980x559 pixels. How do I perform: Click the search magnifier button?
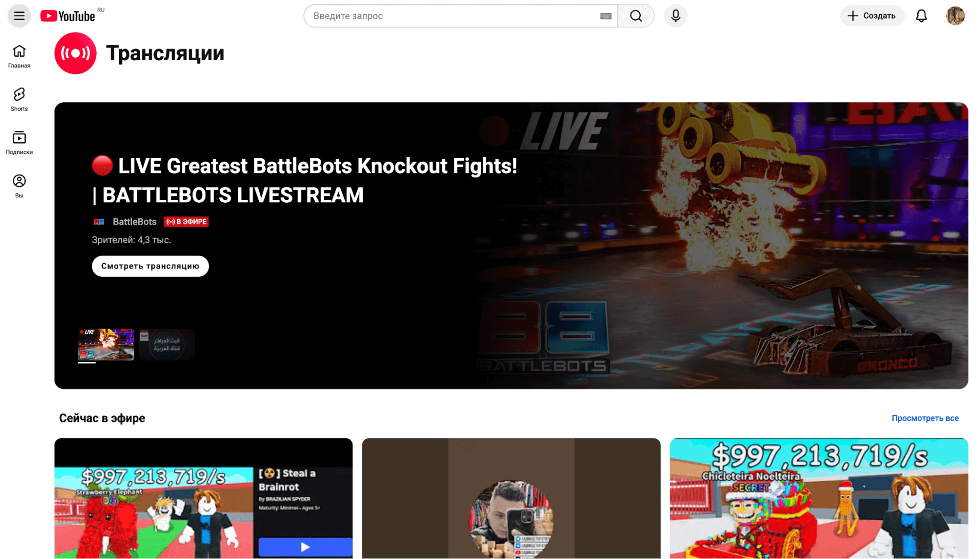(x=636, y=16)
